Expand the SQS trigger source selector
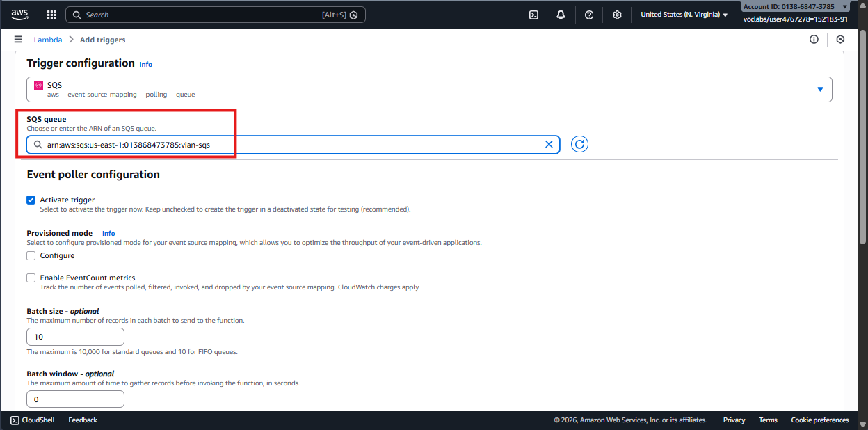 tap(819, 89)
